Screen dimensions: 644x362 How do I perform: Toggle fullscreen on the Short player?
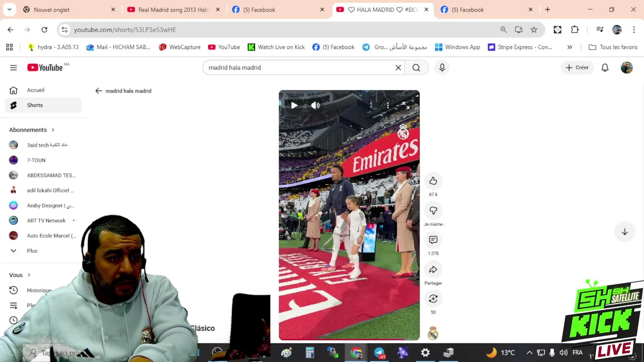(x=406, y=106)
